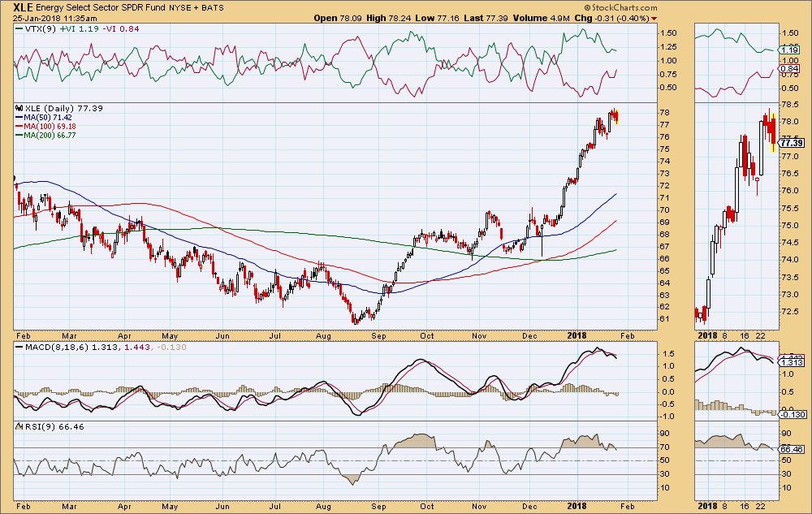Click the Low 77.16 value

pyautogui.click(x=437, y=18)
